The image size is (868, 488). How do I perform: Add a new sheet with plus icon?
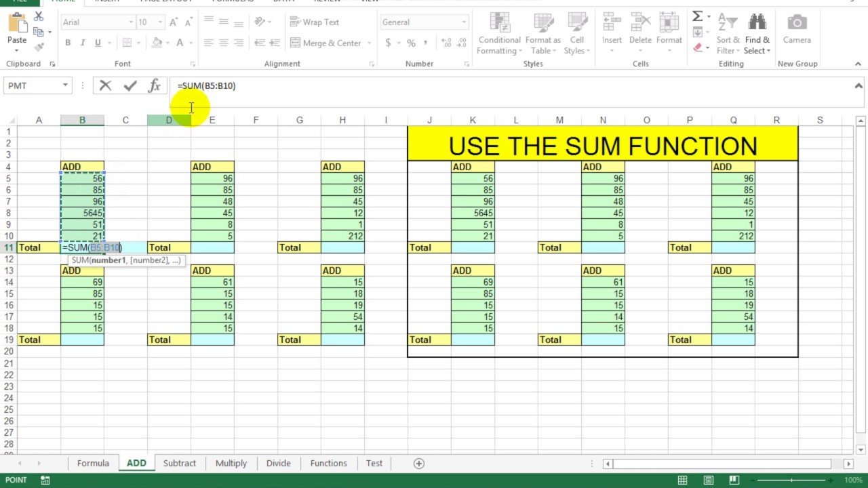419,464
